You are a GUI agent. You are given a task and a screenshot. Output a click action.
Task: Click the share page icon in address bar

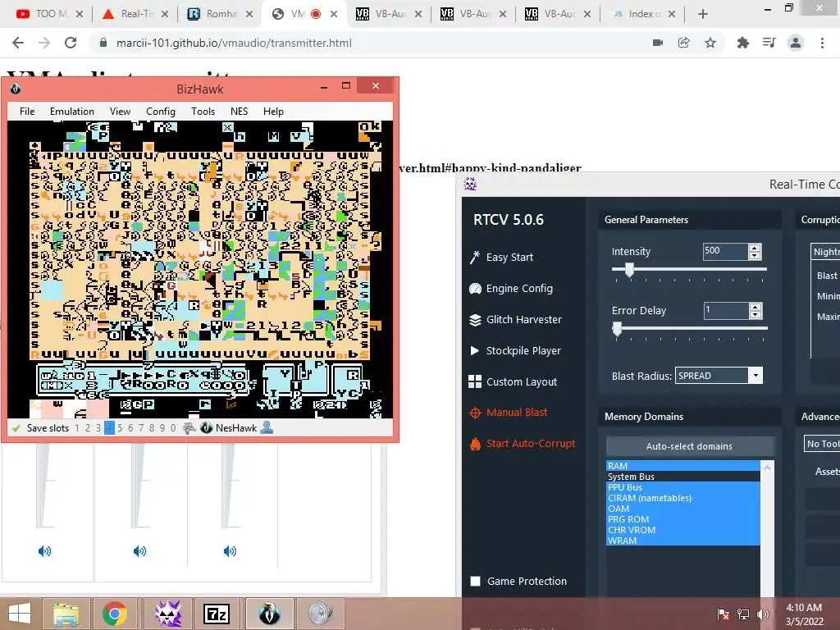click(x=684, y=43)
